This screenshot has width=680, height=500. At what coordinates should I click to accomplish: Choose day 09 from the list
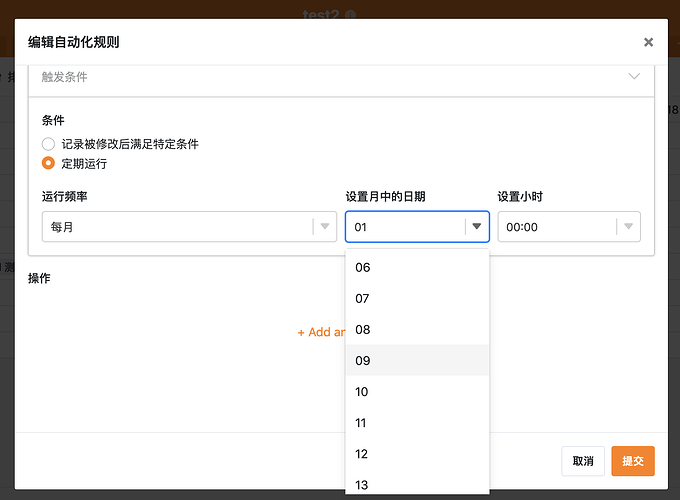(417, 360)
